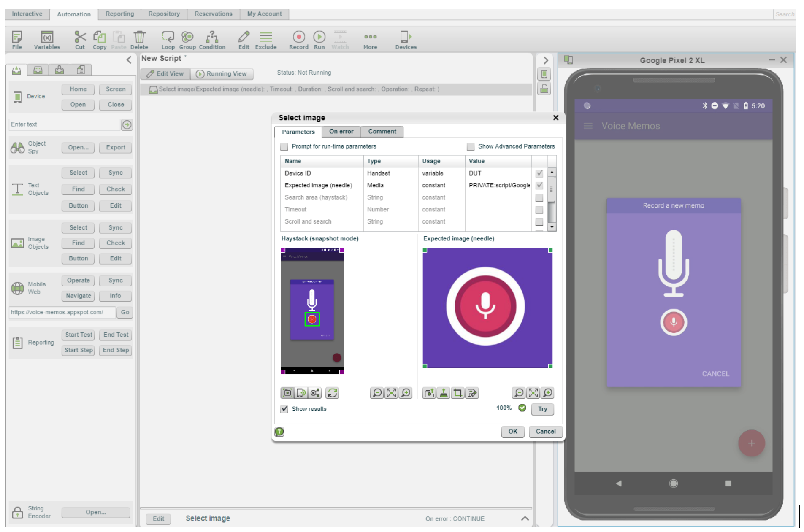Check Show Advanced Parameters
Screen dimensions: 804x532
(x=471, y=146)
